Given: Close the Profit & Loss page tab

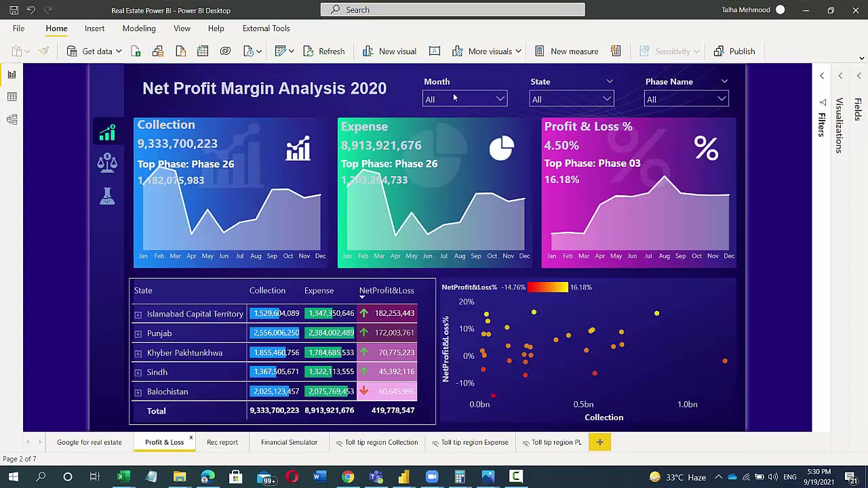Looking at the screenshot, I should 191,438.
